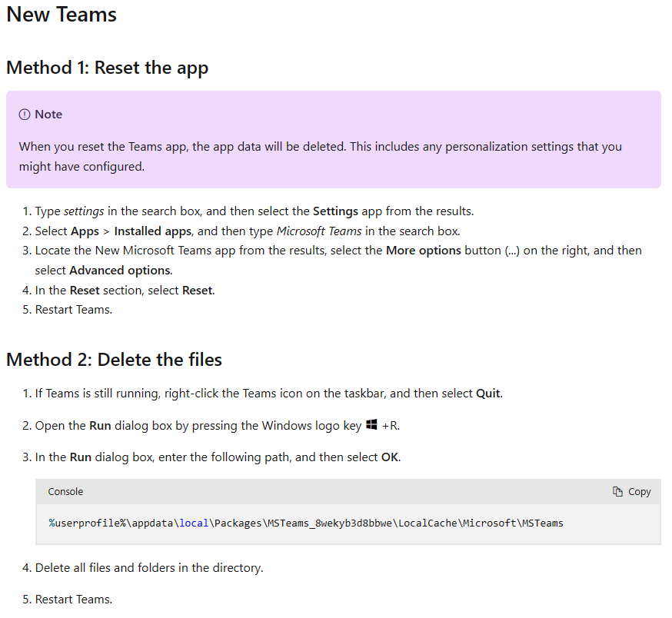Select the bold OK text in step 3
The image size is (672, 618).
[389, 457]
